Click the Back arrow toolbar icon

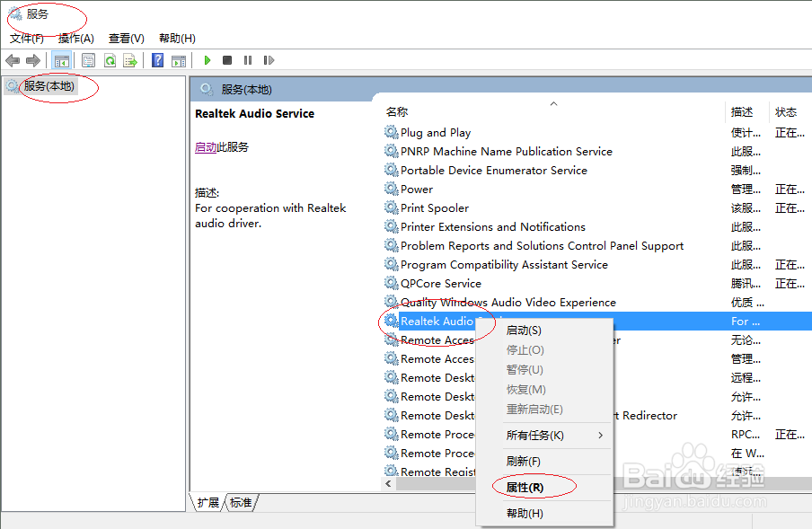point(13,60)
